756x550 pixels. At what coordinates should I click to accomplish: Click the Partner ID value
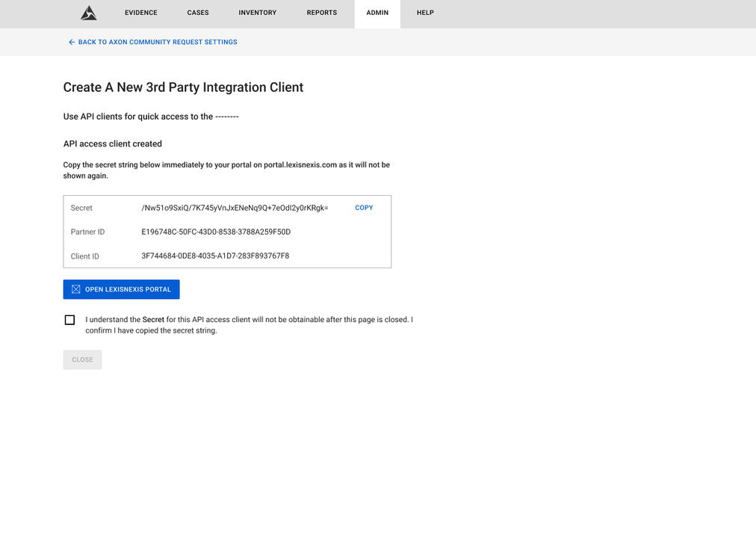tap(216, 232)
